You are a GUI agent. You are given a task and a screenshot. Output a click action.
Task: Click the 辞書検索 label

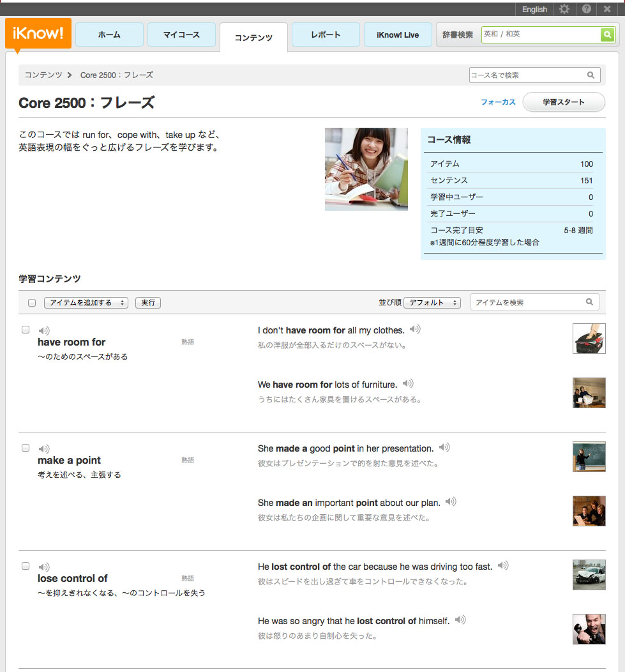(458, 34)
